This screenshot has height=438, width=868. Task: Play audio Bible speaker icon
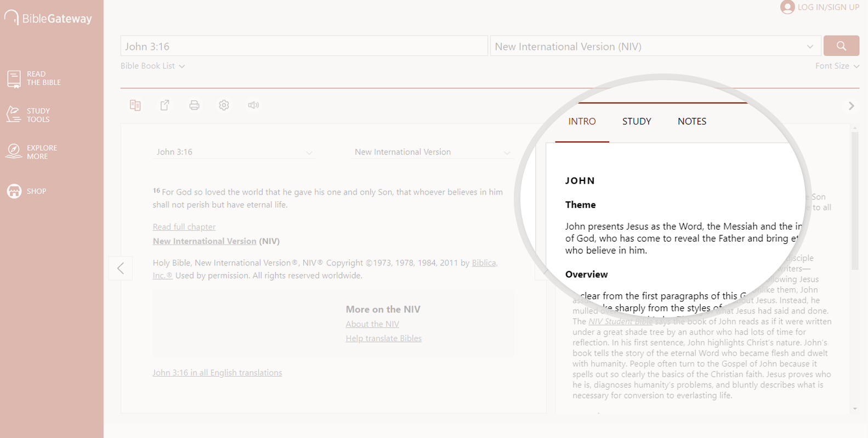253,105
